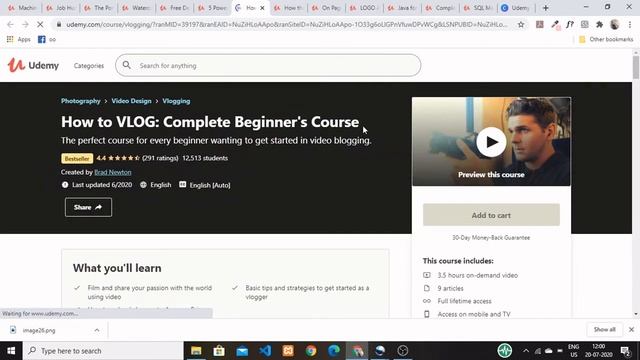
Task: Open the Chrome extensions puzzle icon
Action: (599, 24)
